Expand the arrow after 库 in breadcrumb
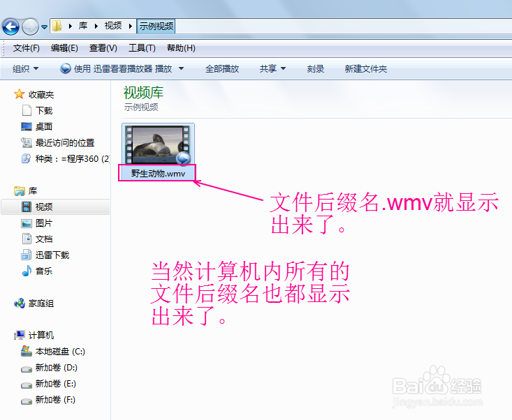The height and width of the screenshot is (420, 512). pyautogui.click(x=96, y=26)
